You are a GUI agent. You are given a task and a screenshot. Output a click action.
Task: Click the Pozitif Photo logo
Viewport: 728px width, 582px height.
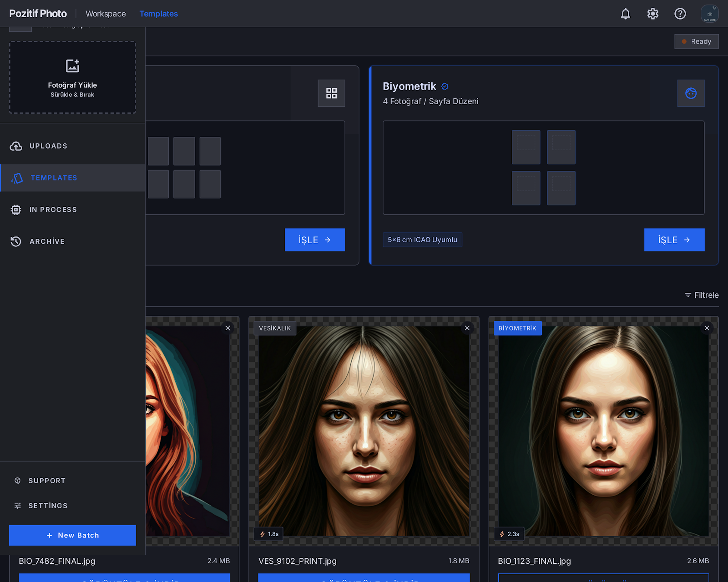(x=38, y=14)
